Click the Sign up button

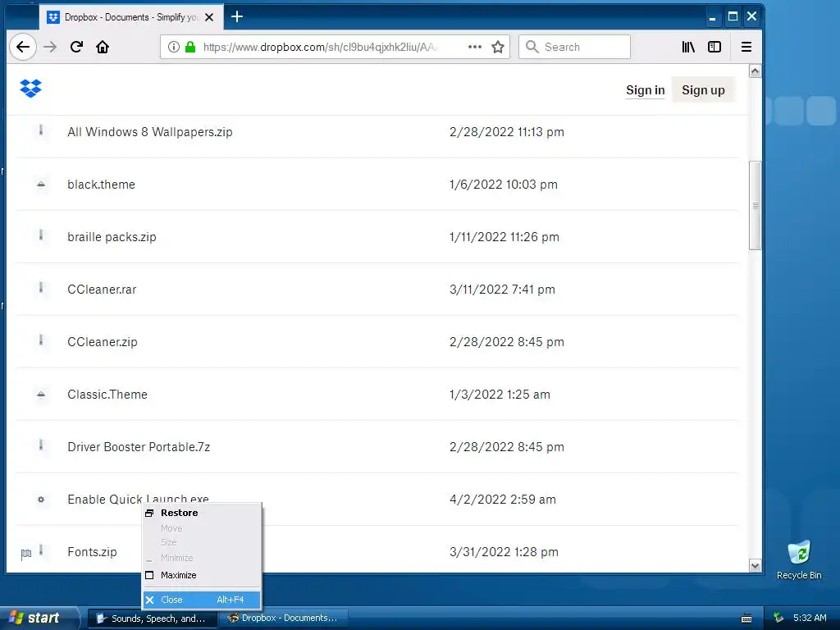pyautogui.click(x=703, y=90)
